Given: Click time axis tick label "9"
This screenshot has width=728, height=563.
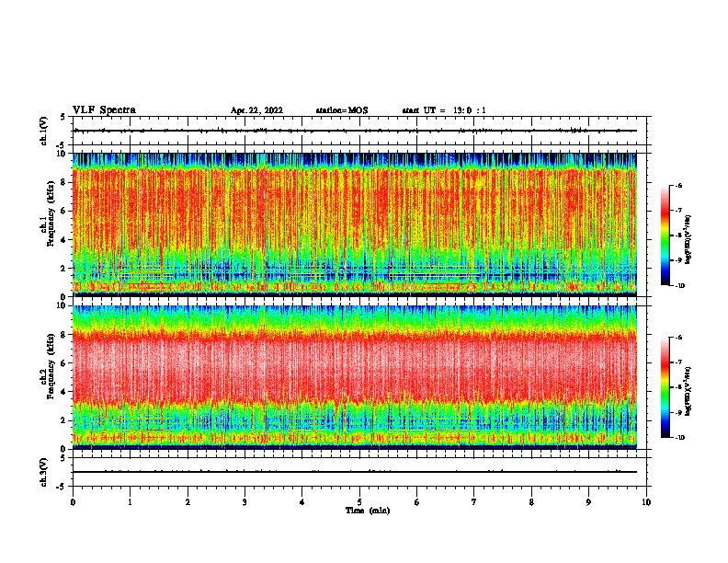Looking at the screenshot, I should tap(588, 502).
